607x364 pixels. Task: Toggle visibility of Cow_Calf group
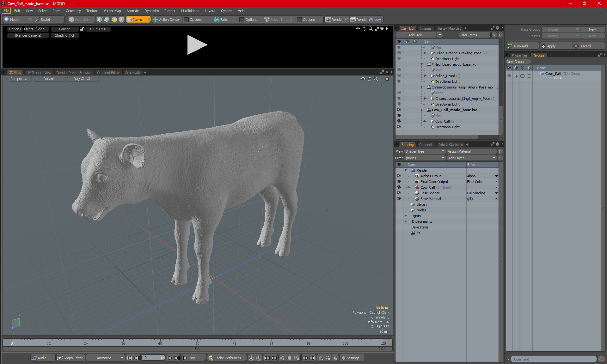(x=509, y=76)
